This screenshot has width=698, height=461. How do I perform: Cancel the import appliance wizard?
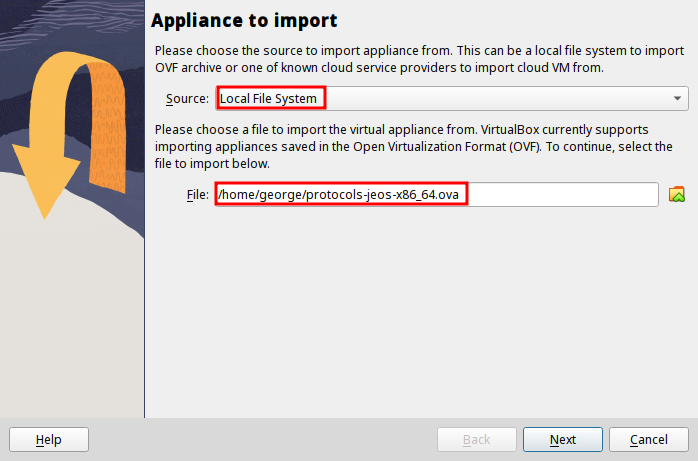tap(648, 440)
